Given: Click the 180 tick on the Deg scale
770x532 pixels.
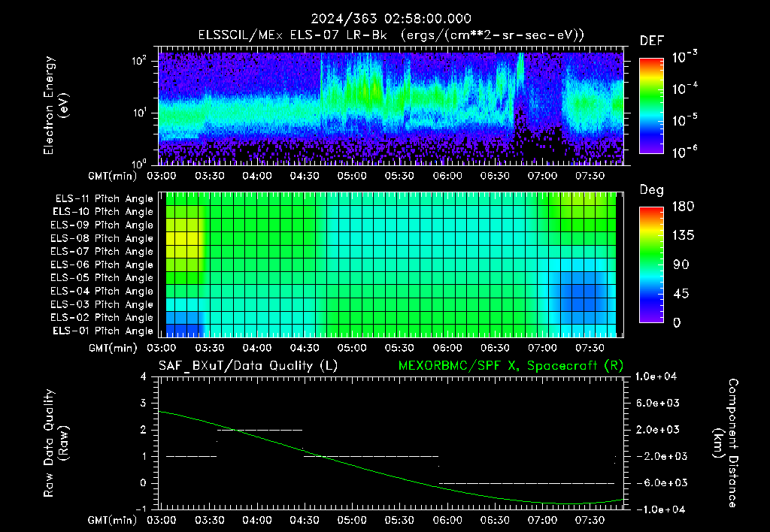Looking at the screenshot, I should click(683, 207).
